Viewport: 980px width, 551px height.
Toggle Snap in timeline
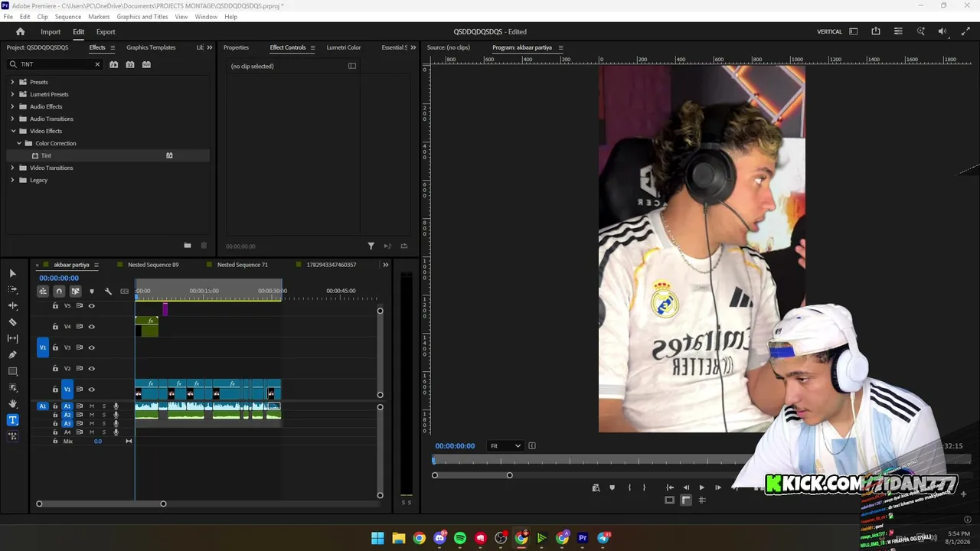click(x=59, y=291)
